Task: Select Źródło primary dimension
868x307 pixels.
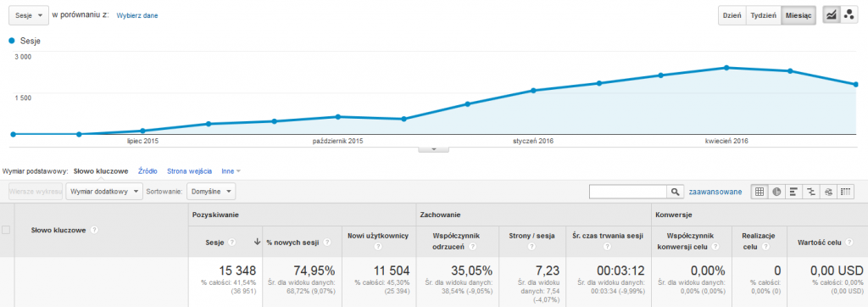Action: 147,171
